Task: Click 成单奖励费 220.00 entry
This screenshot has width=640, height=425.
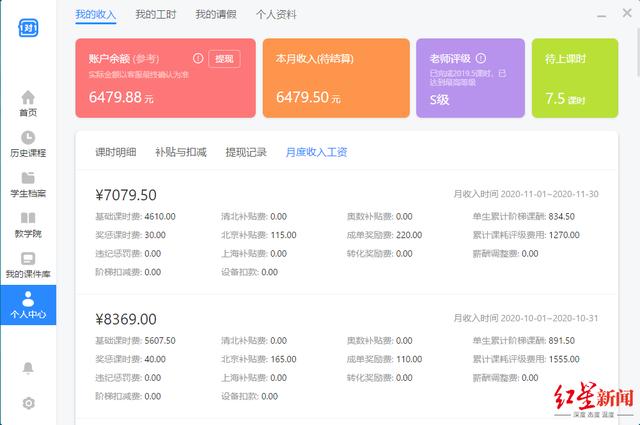Action: [x=384, y=235]
